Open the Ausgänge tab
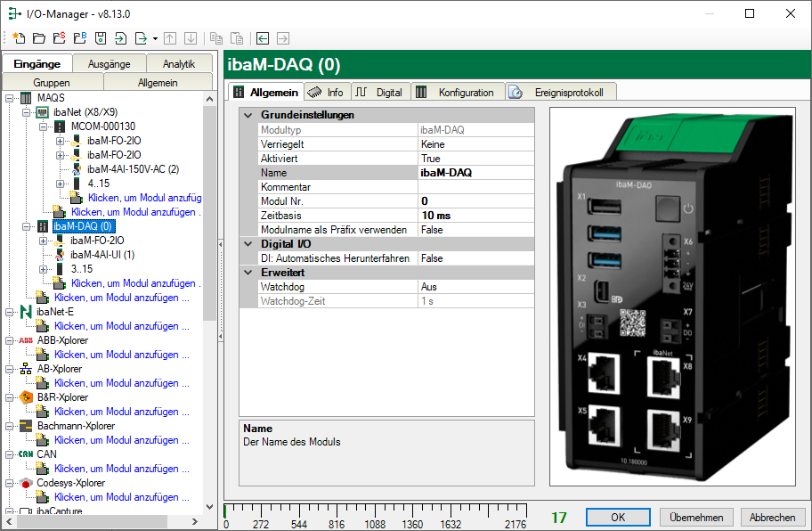This screenshot has width=812, height=531. click(109, 64)
